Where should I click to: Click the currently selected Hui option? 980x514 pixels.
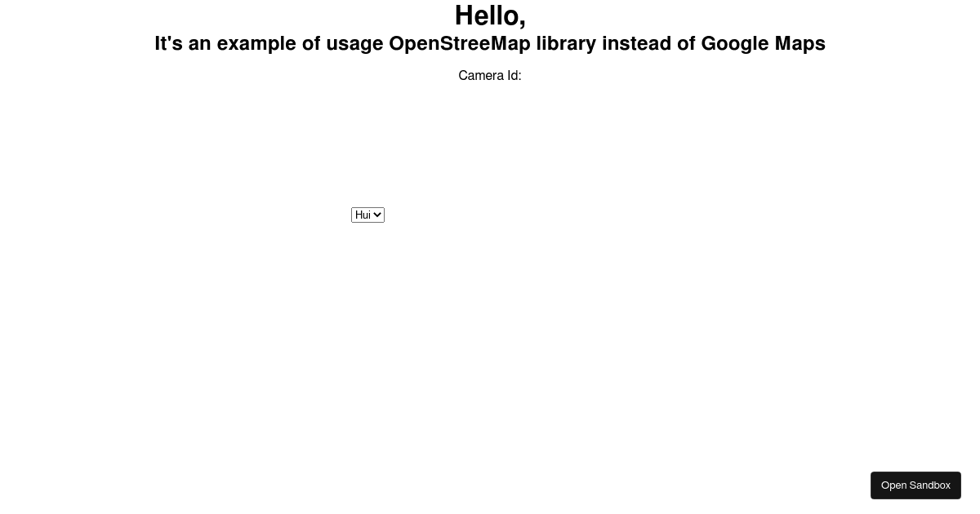pos(363,215)
